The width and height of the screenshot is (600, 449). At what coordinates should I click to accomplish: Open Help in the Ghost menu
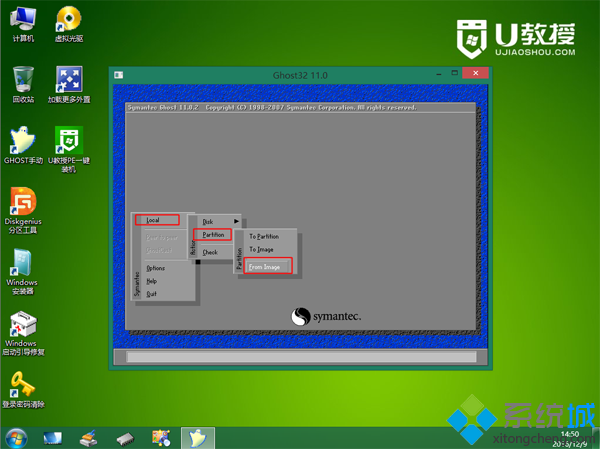click(152, 281)
